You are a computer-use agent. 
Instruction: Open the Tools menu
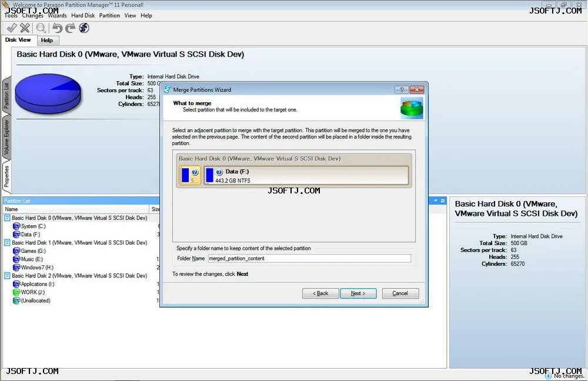coord(11,15)
